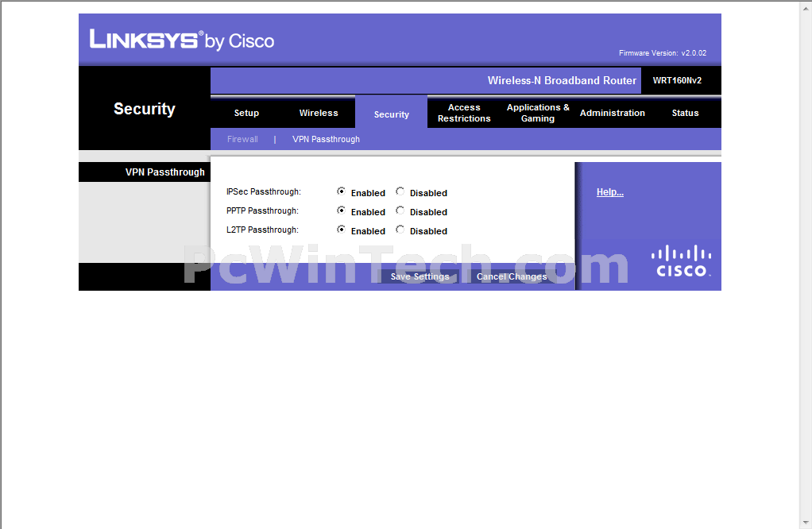Select the VPN Passthrough sub-tab
This screenshot has height=529, width=812.
click(326, 139)
